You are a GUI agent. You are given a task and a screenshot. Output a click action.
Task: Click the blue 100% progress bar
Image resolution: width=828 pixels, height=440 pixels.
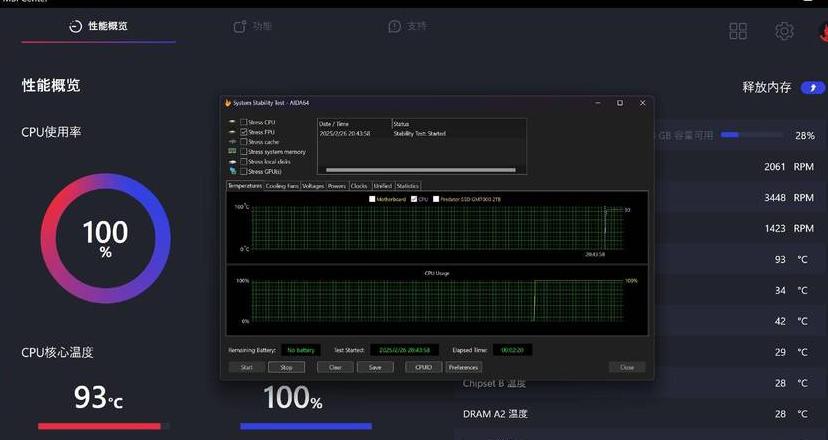(x=306, y=426)
